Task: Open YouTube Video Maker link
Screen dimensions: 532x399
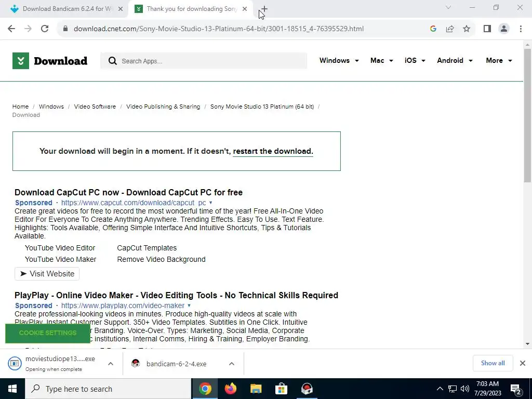Action: pos(60,259)
